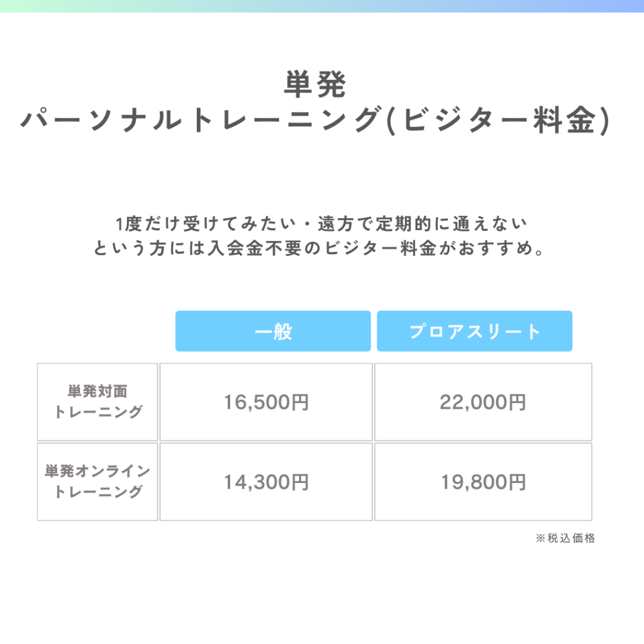The image size is (644, 644).
Task: Click トレーニング beneath the 単発対面 label
Action: [97, 412]
